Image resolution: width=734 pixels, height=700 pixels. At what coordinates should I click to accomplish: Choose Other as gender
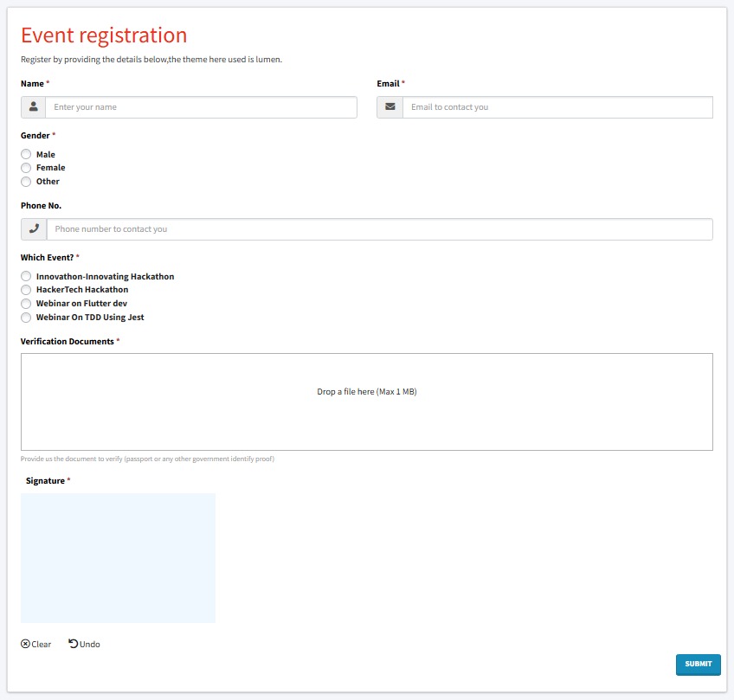(x=26, y=182)
